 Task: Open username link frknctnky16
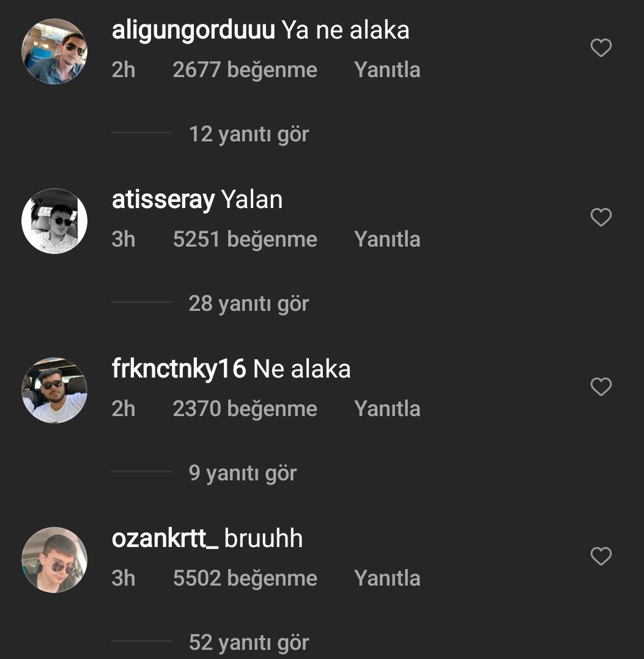coord(179,370)
